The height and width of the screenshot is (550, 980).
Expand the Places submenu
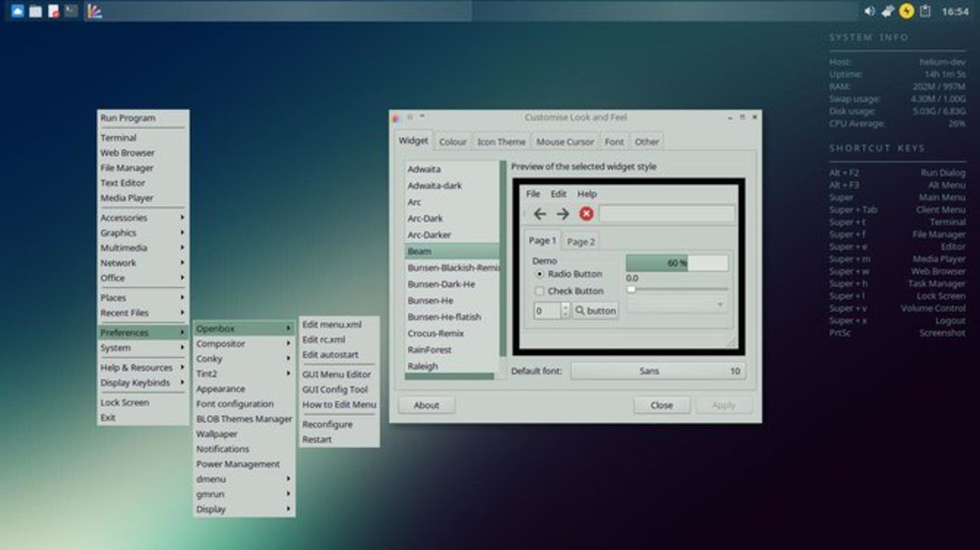142,298
